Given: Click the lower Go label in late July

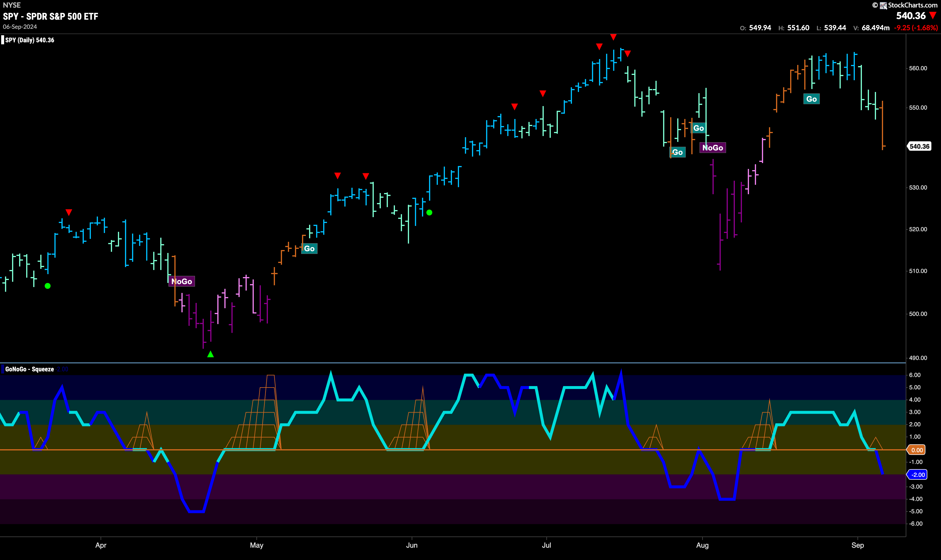Looking at the screenshot, I should [678, 152].
